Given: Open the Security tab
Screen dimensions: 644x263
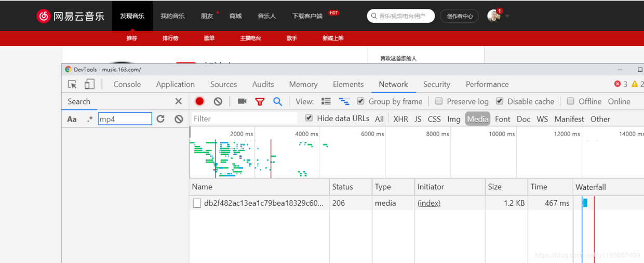Looking at the screenshot, I should coord(437,84).
